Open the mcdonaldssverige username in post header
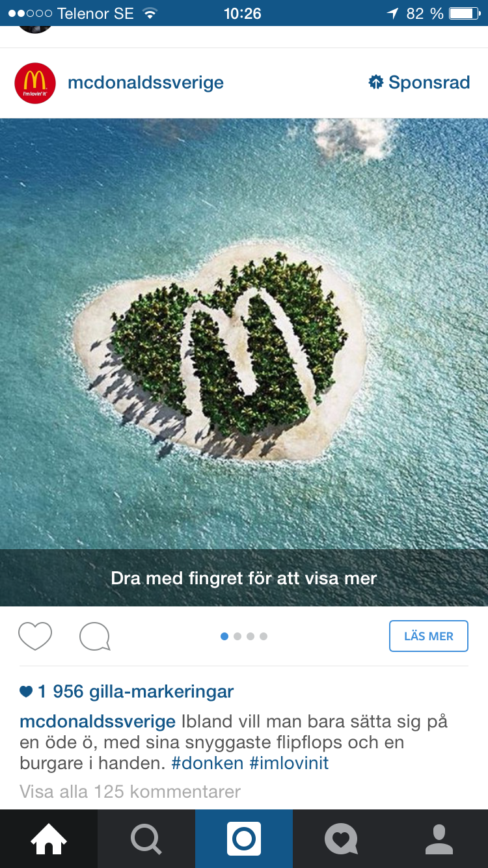 tap(146, 83)
